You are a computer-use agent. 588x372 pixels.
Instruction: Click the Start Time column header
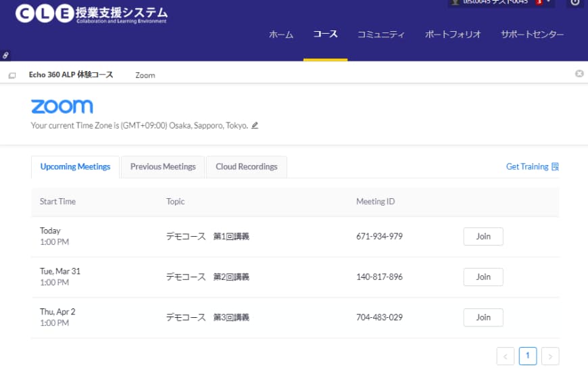tap(57, 202)
